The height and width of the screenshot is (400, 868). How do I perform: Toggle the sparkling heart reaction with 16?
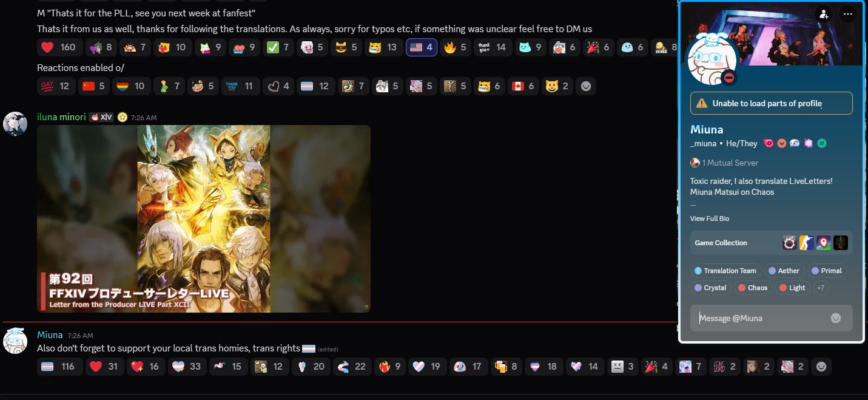coord(146,367)
